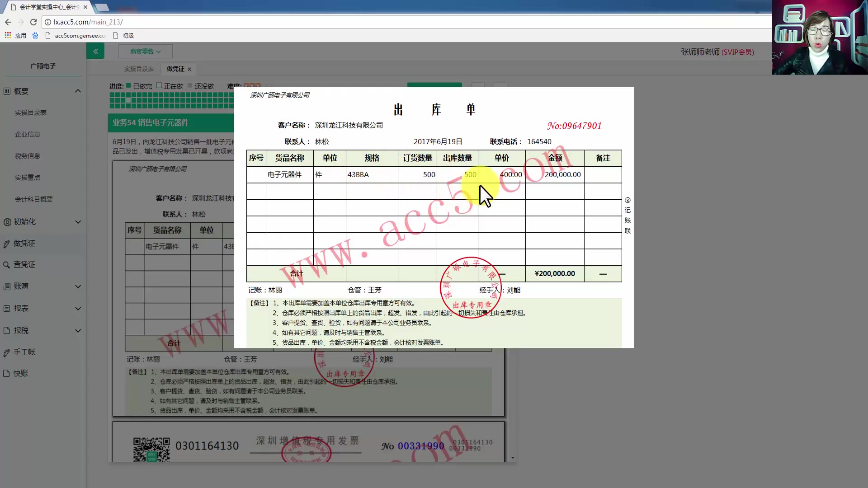868x488 pixels.
Task: Click the 广硕电子 company name in sidebar
Action: point(43,66)
